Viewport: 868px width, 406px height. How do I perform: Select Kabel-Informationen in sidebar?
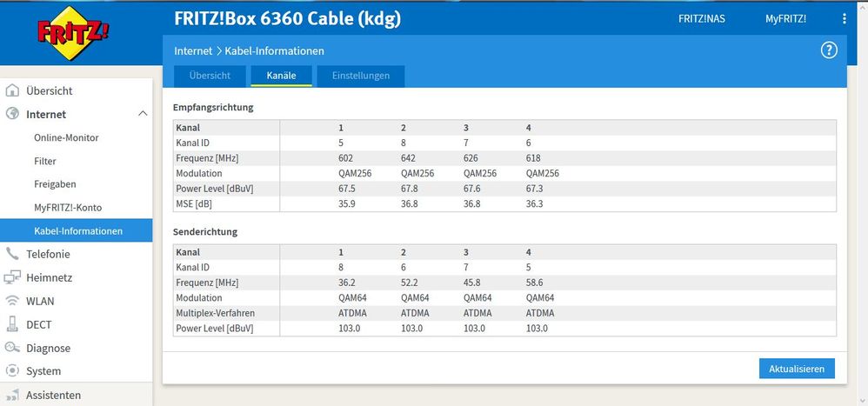[x=77, y=230]
